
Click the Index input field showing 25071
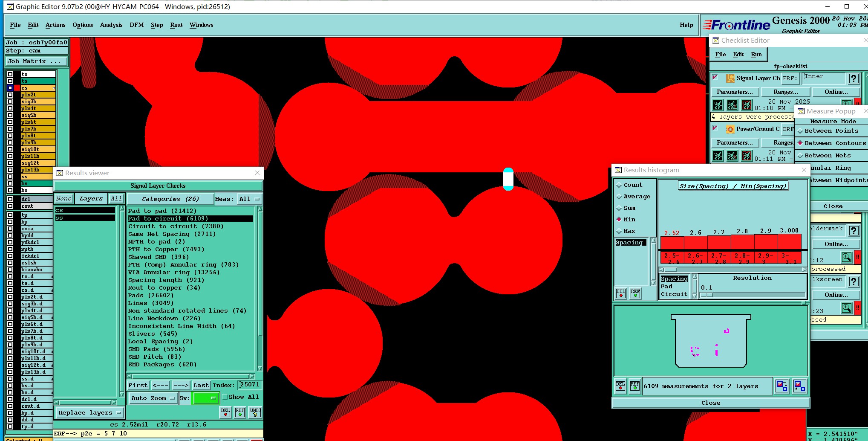pyautogui.click(x=250, y=385)
